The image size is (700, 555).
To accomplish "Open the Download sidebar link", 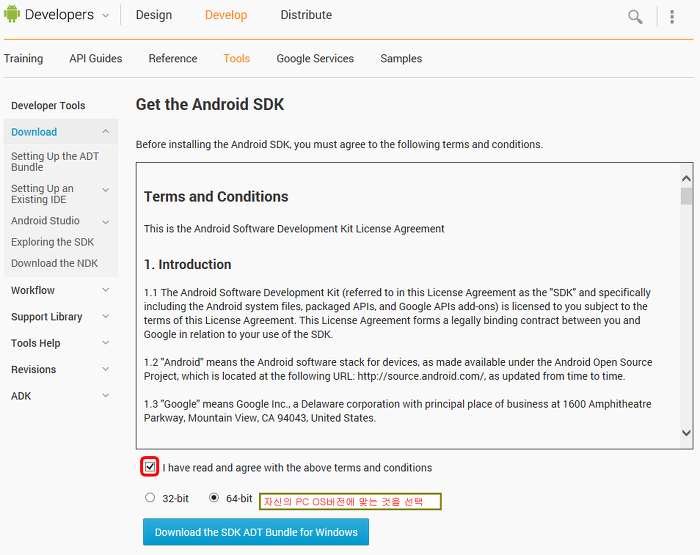I will [34, 132].
